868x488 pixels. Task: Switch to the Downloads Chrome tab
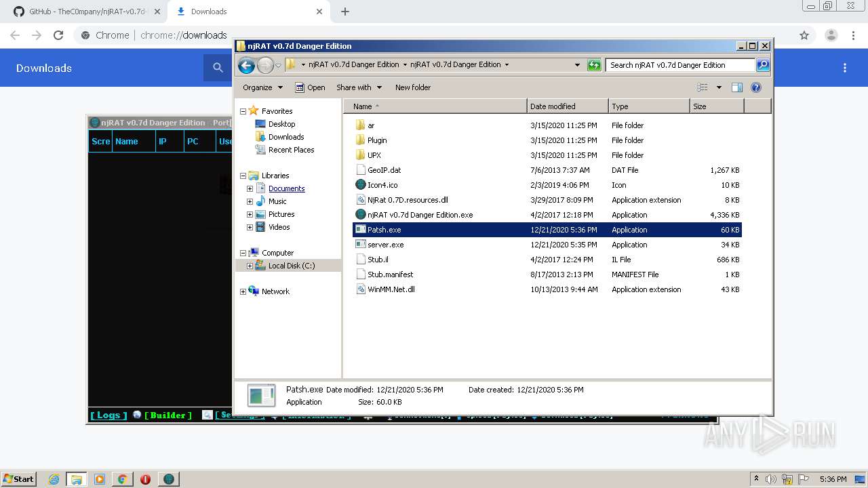[x=249, y=12]
